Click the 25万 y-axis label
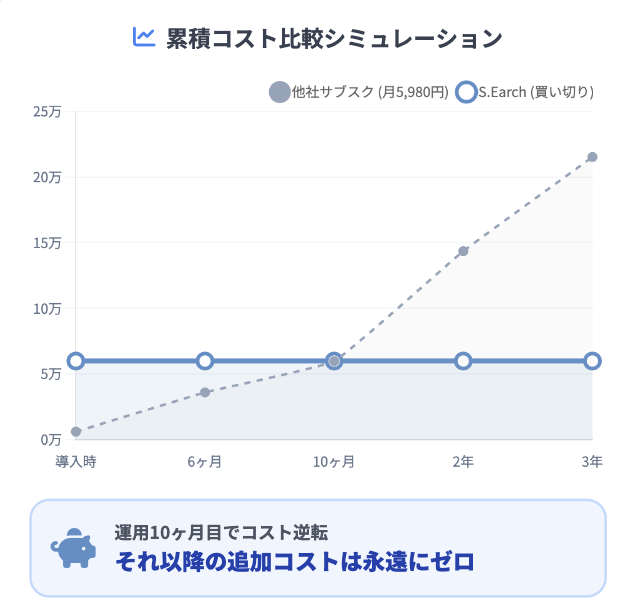Viewport: 632px width, 614px height. click(x=46, y=111)
